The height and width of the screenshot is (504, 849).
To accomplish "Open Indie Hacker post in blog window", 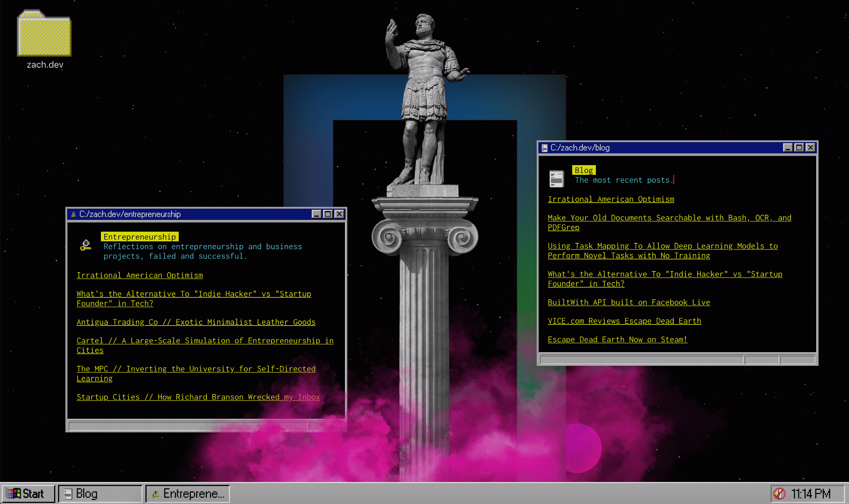I will pyautogui.click(x=665, y=279).
